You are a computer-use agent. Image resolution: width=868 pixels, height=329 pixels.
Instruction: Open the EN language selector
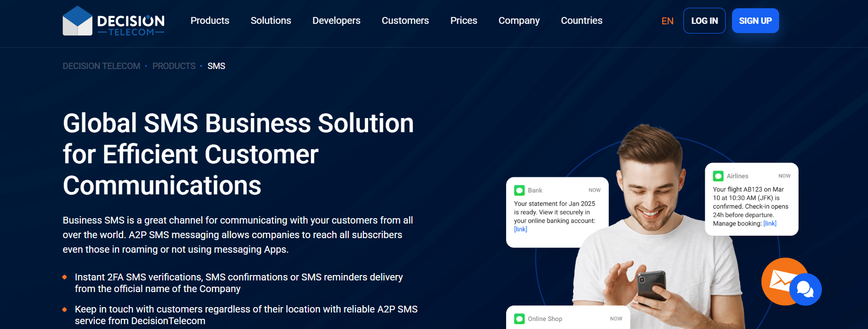(667, 21)
